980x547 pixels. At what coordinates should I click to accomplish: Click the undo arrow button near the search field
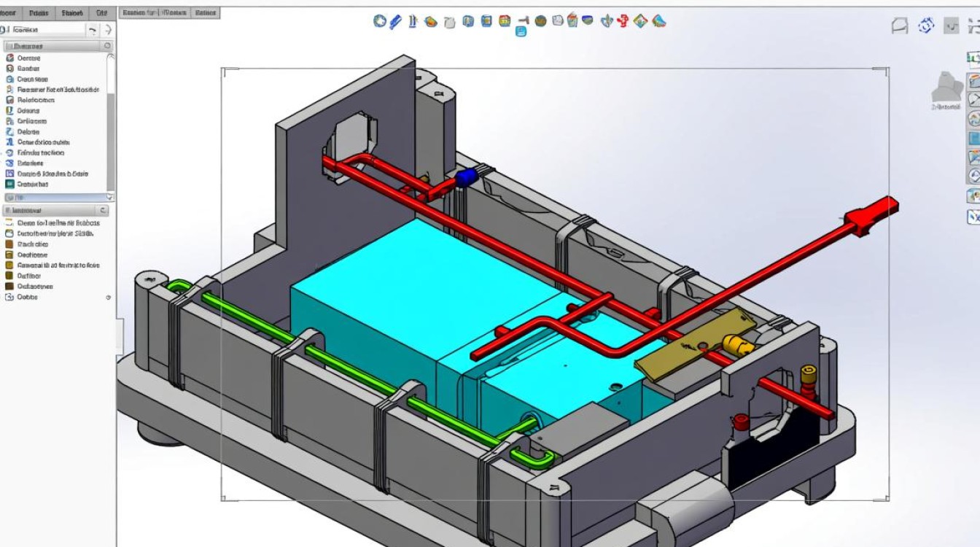93,30
